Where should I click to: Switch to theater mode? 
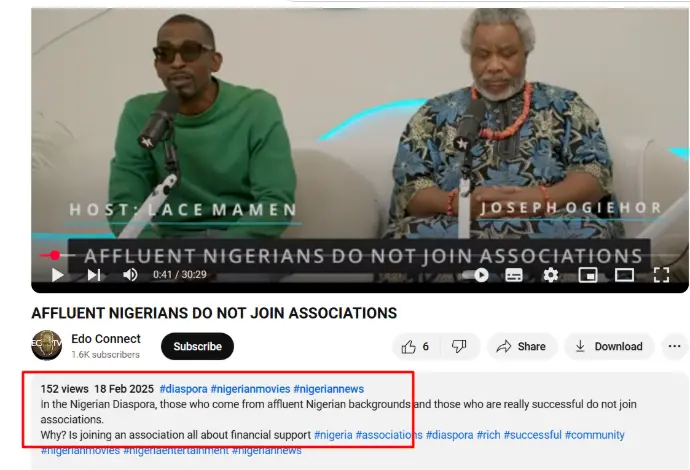coord(624,275)
